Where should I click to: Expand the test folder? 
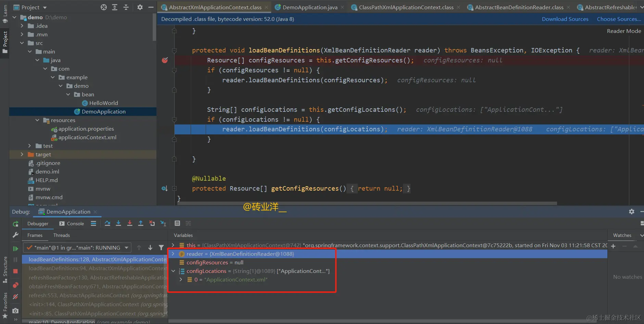click(x=29, y=146)
